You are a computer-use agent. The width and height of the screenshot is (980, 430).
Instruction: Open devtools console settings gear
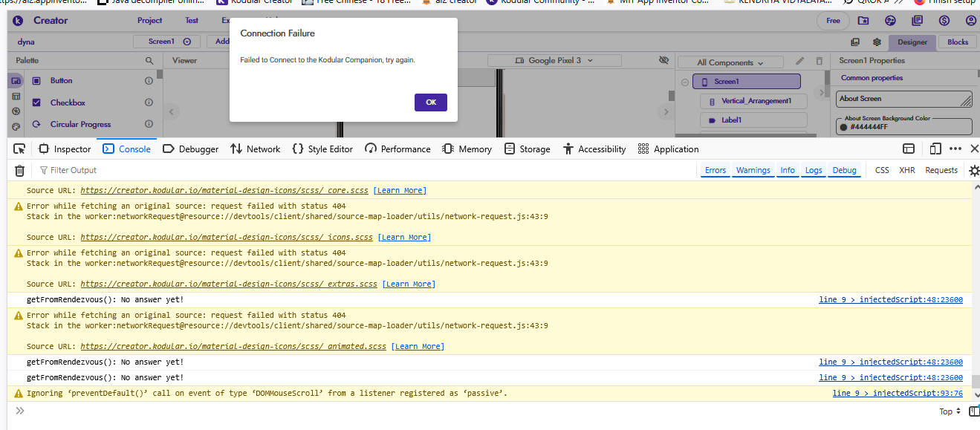point(974,171)
